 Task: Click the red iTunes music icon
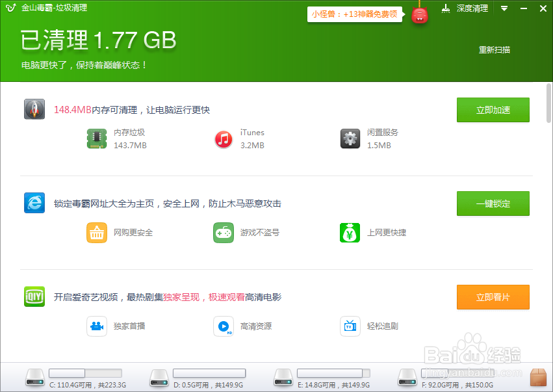coord(224,139)
